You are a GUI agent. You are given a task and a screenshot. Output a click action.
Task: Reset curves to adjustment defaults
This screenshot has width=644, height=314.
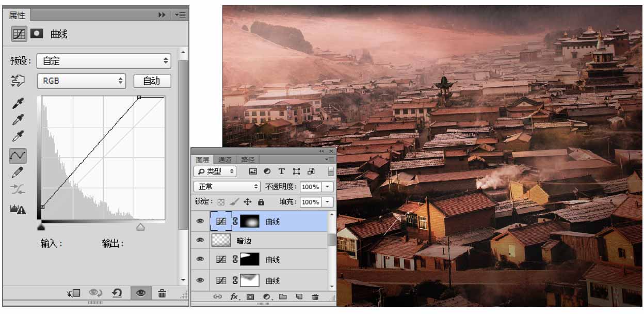click(x=117, y=293)
